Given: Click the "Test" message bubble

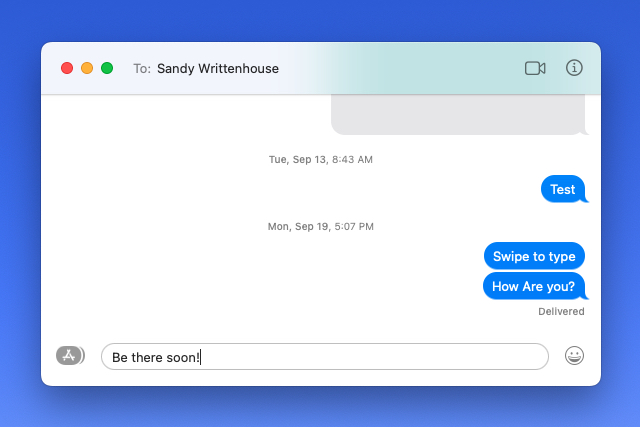Looking at the screenshot, I should 562,189.
